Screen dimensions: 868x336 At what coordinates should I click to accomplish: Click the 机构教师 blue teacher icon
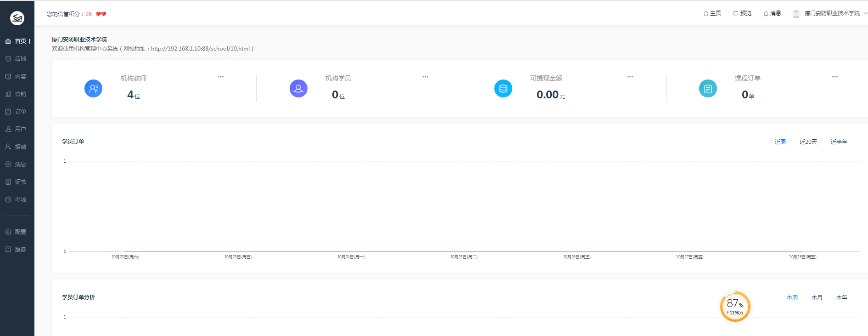pos(93,88)
